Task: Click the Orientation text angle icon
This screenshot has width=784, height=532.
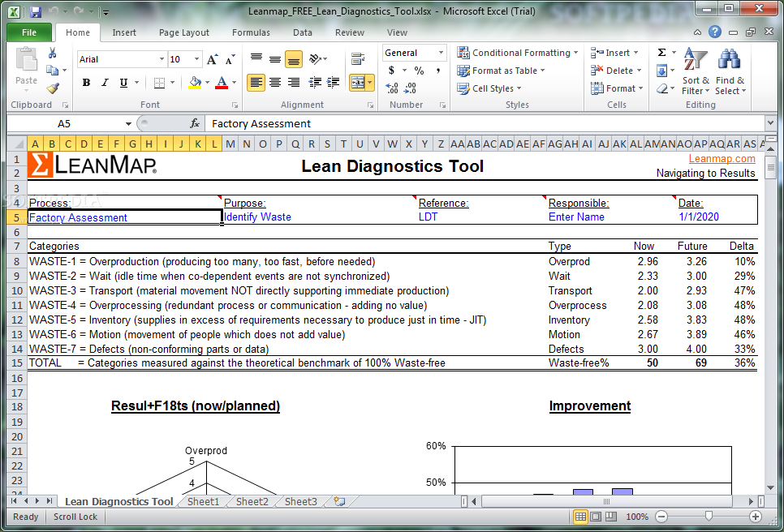Action: coord(316,59)
